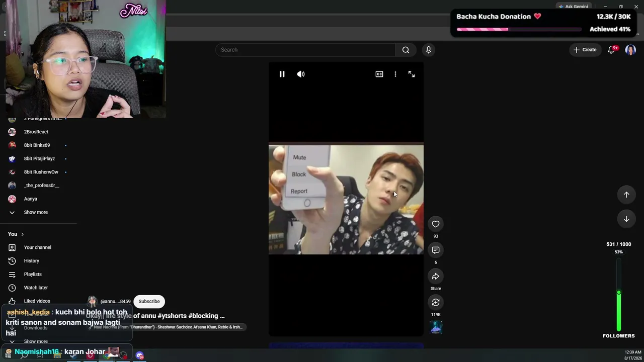Open the comments on this Short
644x362 pixels.
(x=436, y=250)
